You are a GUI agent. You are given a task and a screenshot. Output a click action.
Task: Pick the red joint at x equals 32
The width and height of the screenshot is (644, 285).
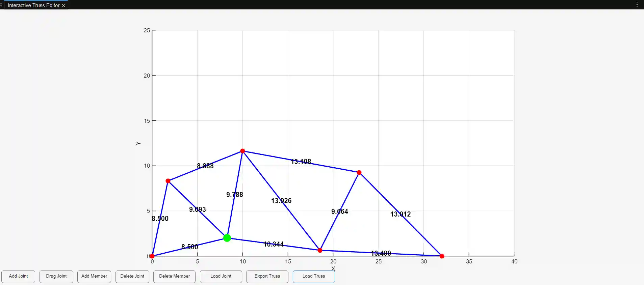tap(442, 256)
